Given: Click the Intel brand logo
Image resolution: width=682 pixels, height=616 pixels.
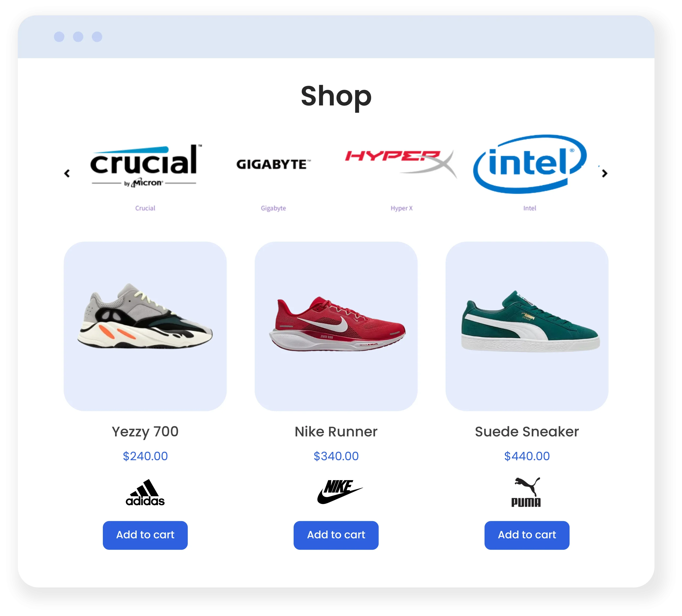Looking at the screenshot, I should [529, 164].
